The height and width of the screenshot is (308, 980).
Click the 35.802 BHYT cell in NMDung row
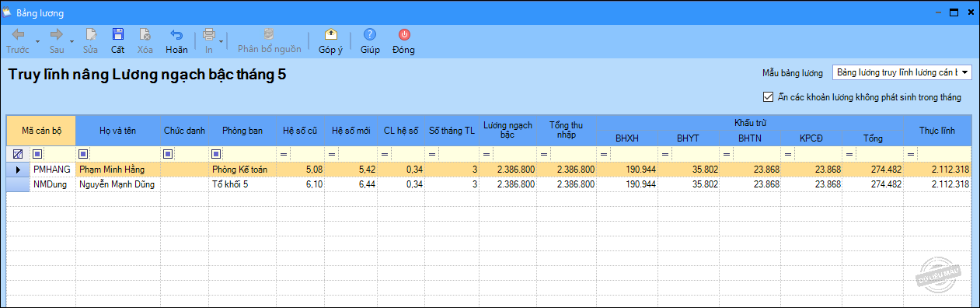click(x=688, y=184)
